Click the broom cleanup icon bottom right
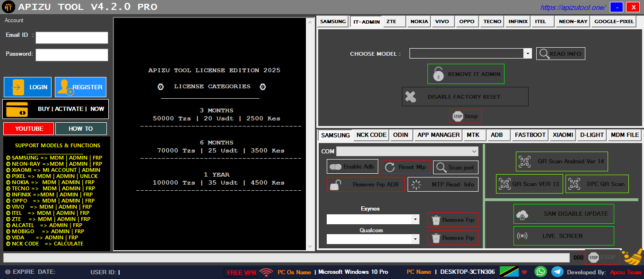The width and height of the screenshot is (644, 279). 633,257
